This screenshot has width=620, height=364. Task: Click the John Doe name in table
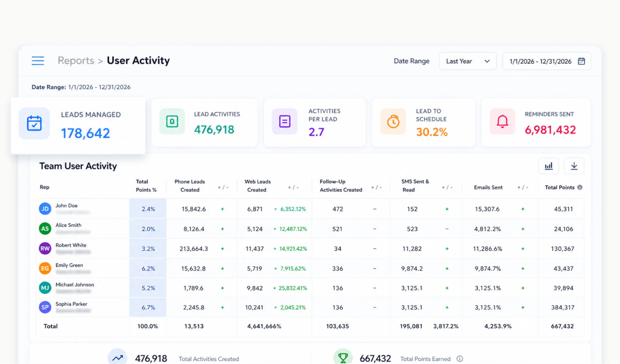tap(67, 205)
